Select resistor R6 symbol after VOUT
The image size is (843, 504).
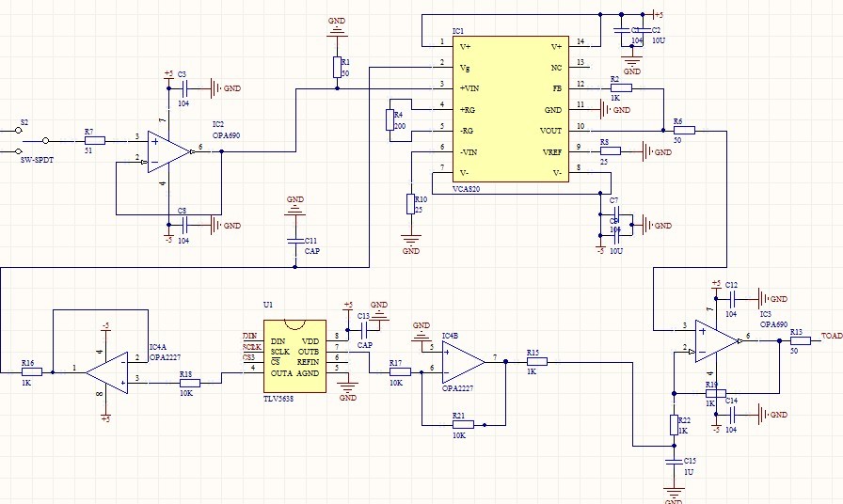(684, 130)
